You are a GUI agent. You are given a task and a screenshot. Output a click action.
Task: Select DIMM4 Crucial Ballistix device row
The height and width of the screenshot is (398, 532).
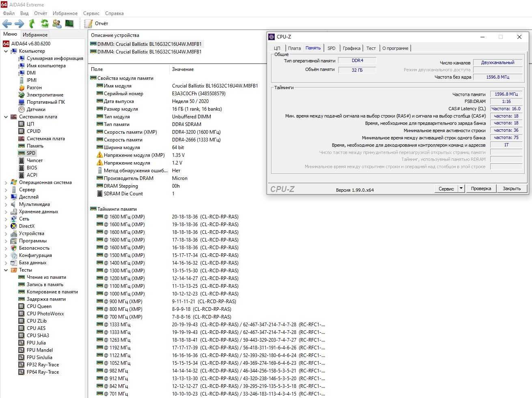click(146, 51)
